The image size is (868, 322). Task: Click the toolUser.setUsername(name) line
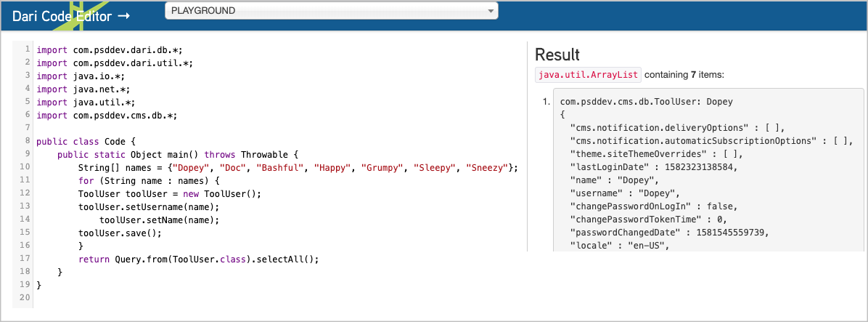click(x=149, y=208)
